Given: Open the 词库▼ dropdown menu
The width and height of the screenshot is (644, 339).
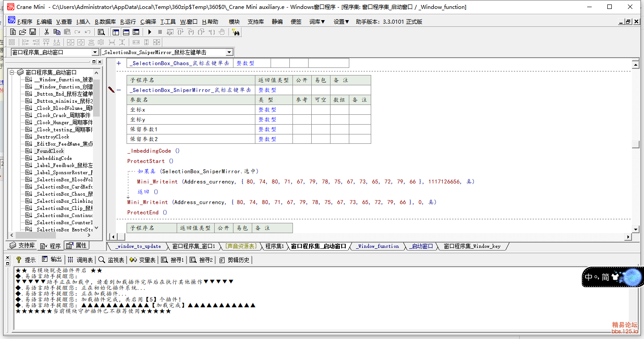Looking at the screenshot, I should pos(317,21).
